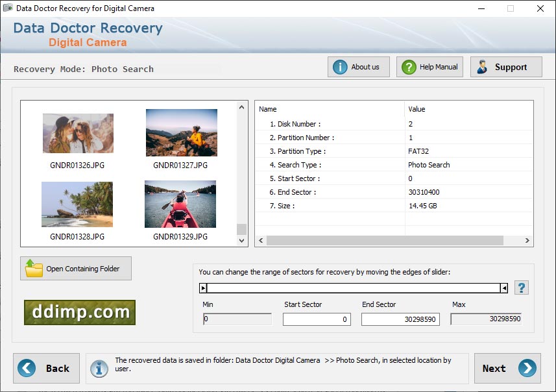Open the ddimp.com banner
The width and height of the screenshot is (556, 392).
(79, 312)
